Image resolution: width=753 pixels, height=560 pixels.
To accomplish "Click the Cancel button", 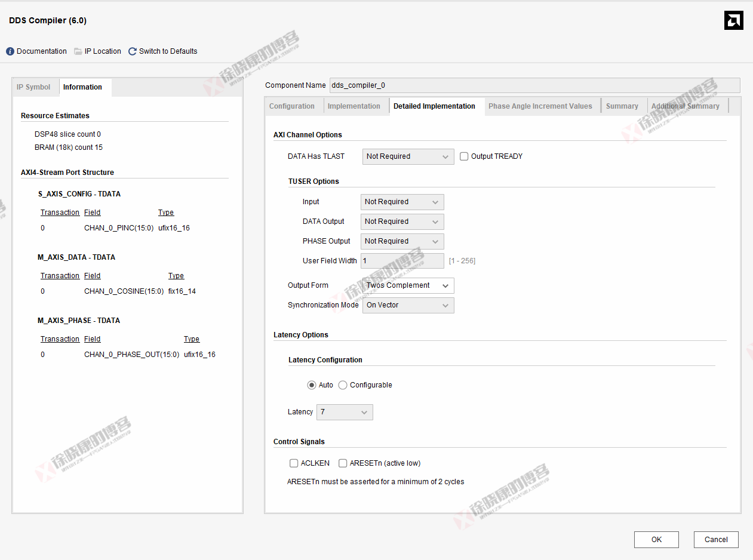I will 716,540.
